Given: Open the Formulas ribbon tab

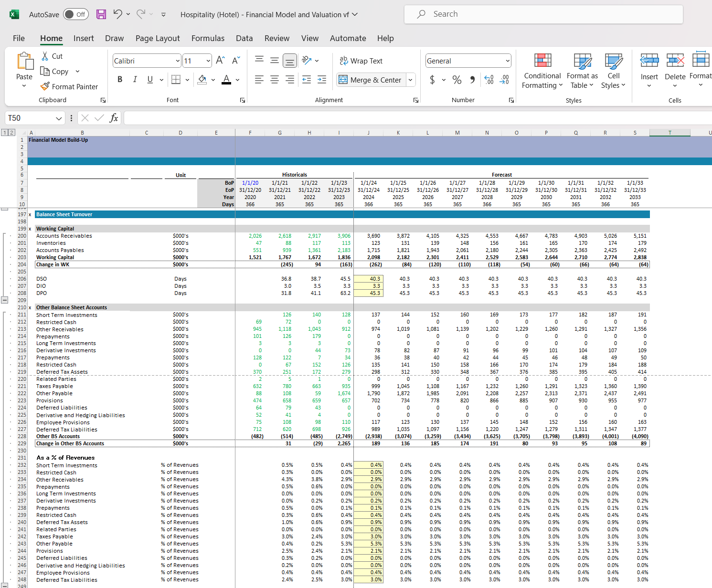Looking at the screenshot, I should [208, 38].
